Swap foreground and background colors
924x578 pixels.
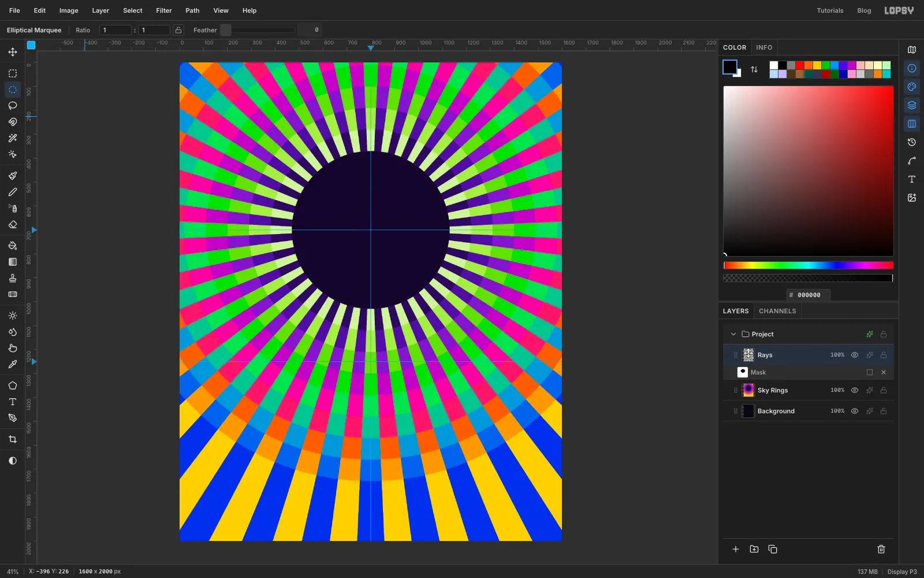tap(754, 69)
